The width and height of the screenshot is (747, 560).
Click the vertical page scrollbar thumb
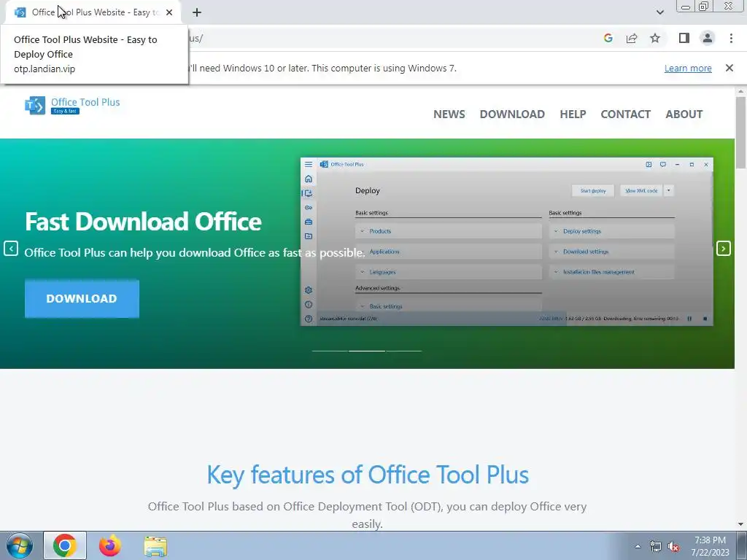pos(740,133)
